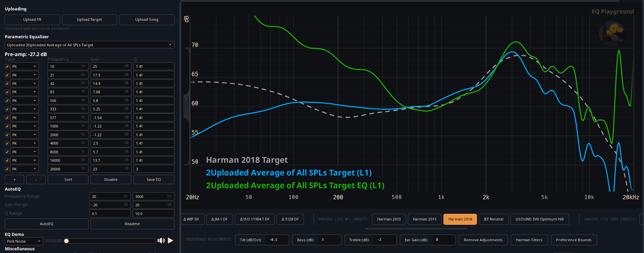Open filter type dropdown for 577 Hz row
Screen dimensions: 644x253
pos(24,118)
